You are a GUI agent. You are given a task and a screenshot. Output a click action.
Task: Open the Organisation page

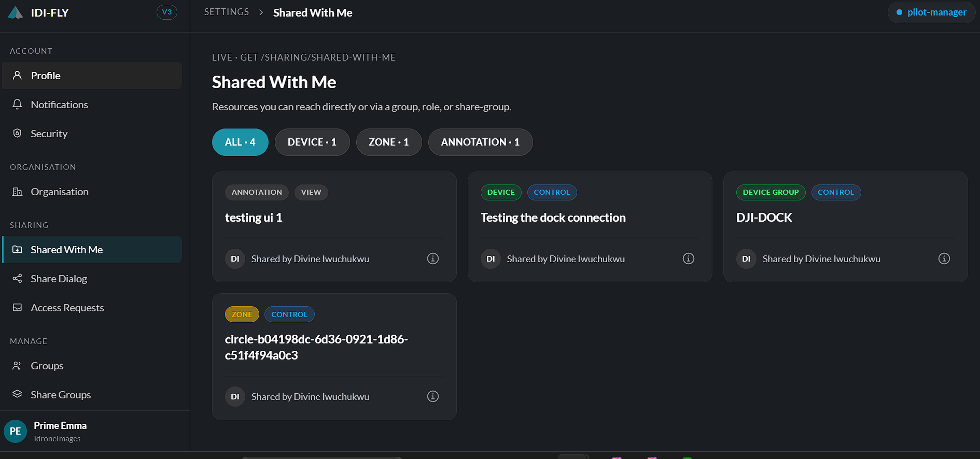(92, 192)
